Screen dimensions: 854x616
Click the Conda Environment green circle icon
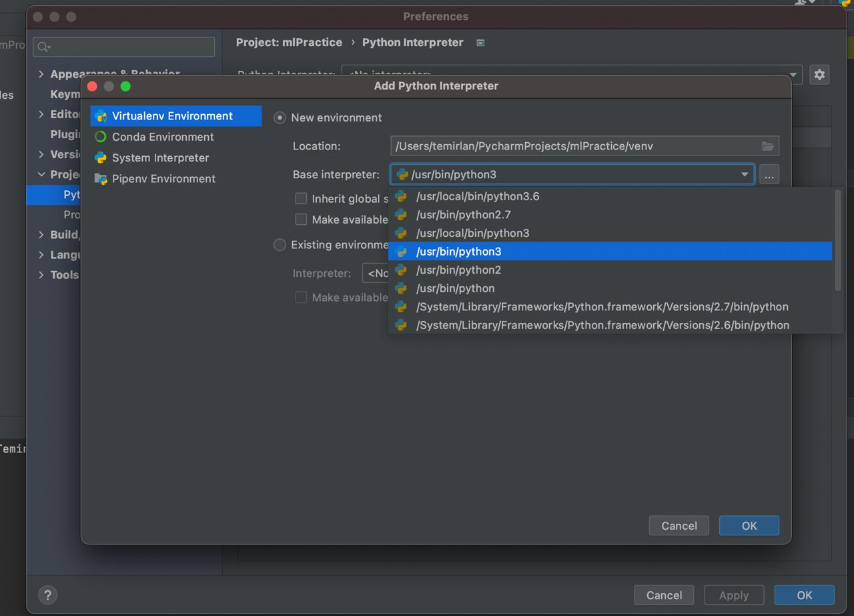point(101,137)
